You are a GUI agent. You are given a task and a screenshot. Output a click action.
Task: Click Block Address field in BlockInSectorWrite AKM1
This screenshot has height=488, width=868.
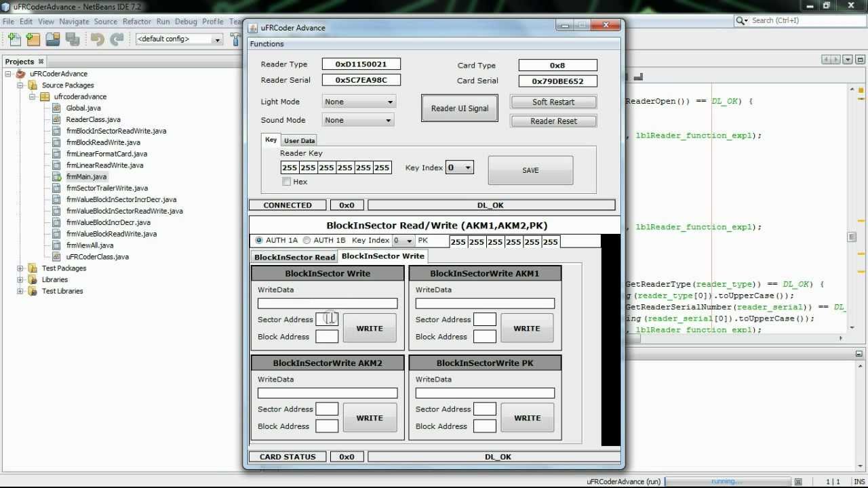coord(485,337)
